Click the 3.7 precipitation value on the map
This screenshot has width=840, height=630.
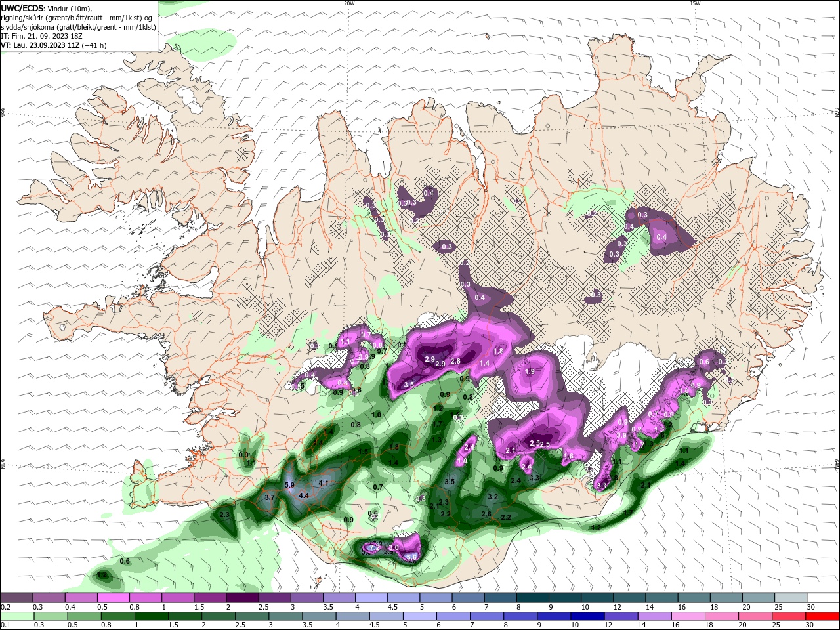[269, 497]
